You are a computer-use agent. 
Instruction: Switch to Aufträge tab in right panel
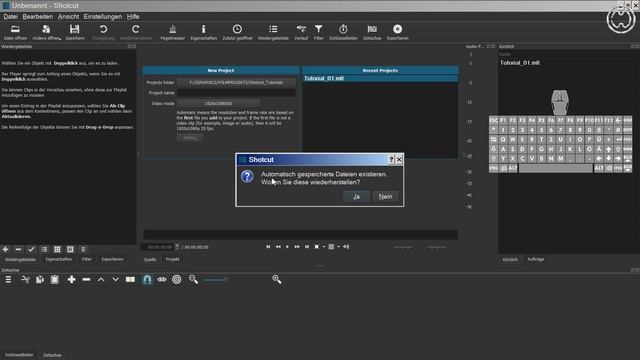click(536, 259)
